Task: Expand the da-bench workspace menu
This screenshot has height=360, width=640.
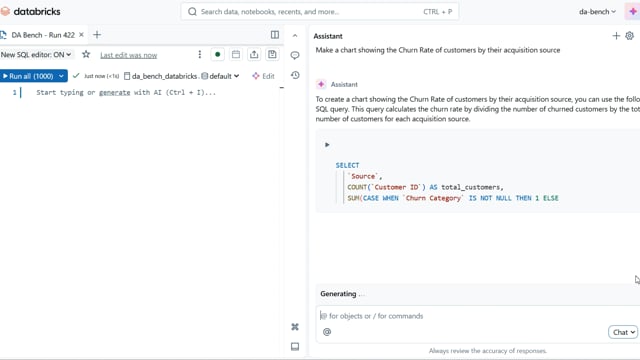Action: coord(597,12)
